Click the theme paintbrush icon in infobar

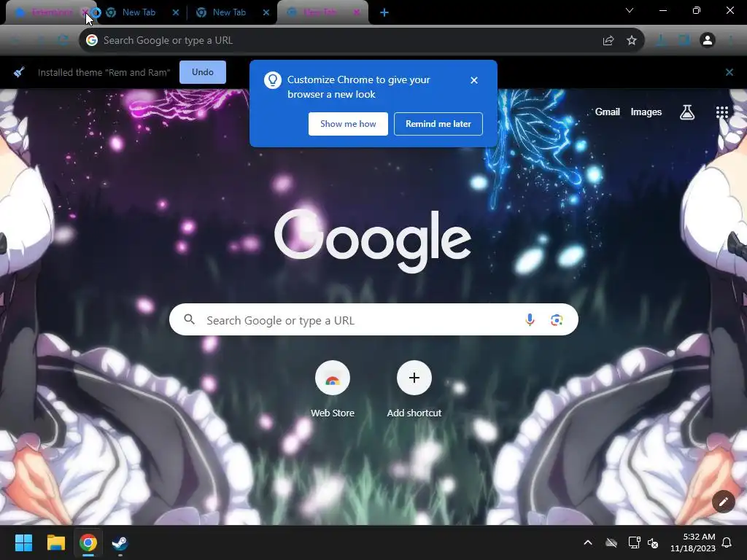[x=19, y=72]
